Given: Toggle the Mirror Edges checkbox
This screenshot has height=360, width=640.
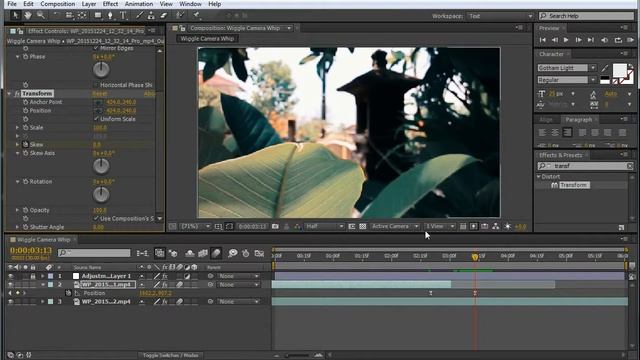Looking at the screenshot, I should pos(96,48).
